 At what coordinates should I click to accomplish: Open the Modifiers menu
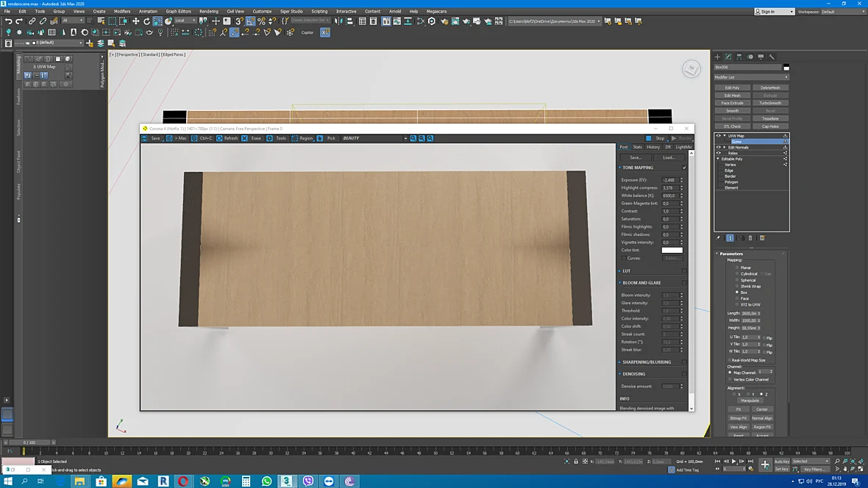(x=122, y=11)
